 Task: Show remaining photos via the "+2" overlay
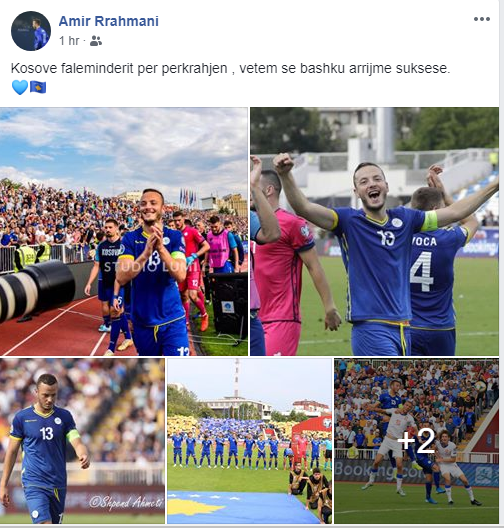click(416, 441)
